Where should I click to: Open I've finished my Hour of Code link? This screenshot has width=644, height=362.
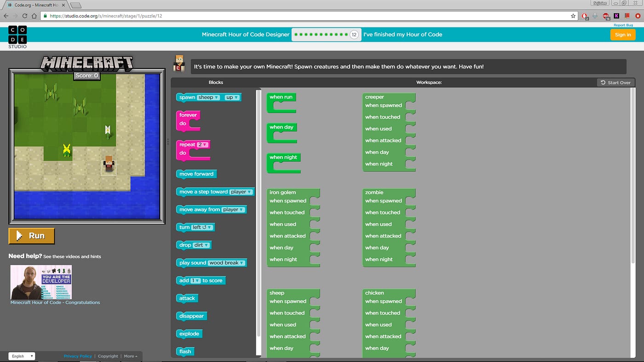coord(402,34)
